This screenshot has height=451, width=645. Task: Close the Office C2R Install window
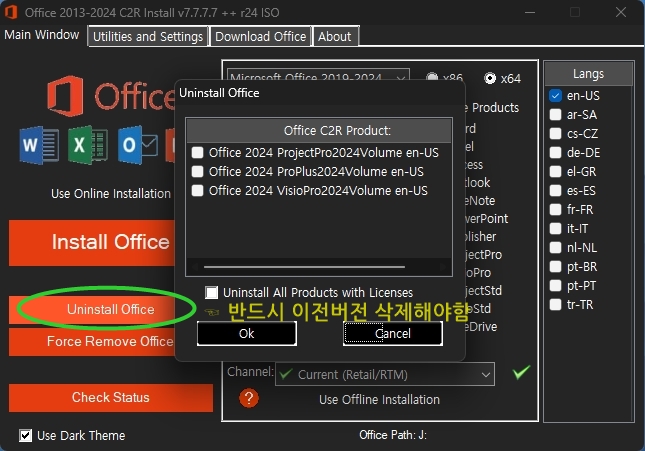click(x=621, y=12)
